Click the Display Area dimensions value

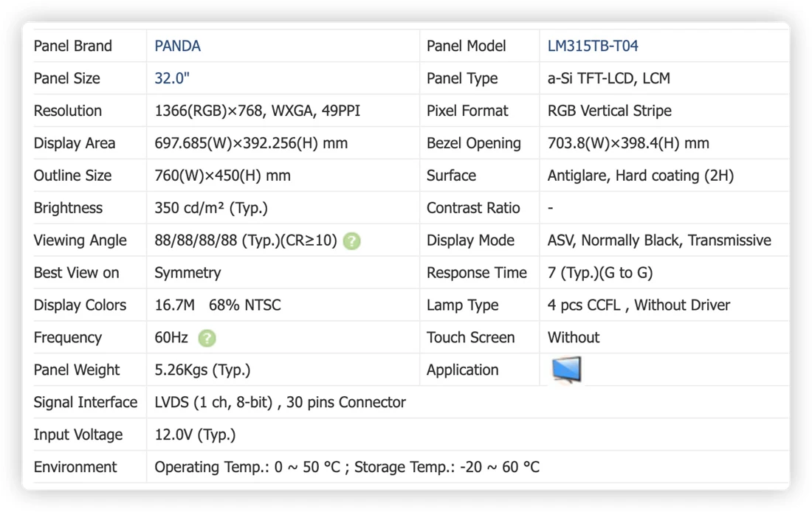(251, 143)
